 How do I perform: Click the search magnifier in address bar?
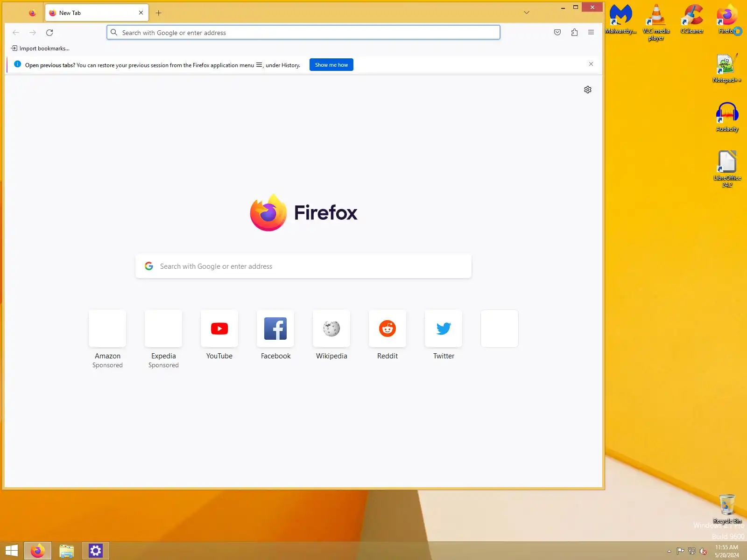[114, 33]
